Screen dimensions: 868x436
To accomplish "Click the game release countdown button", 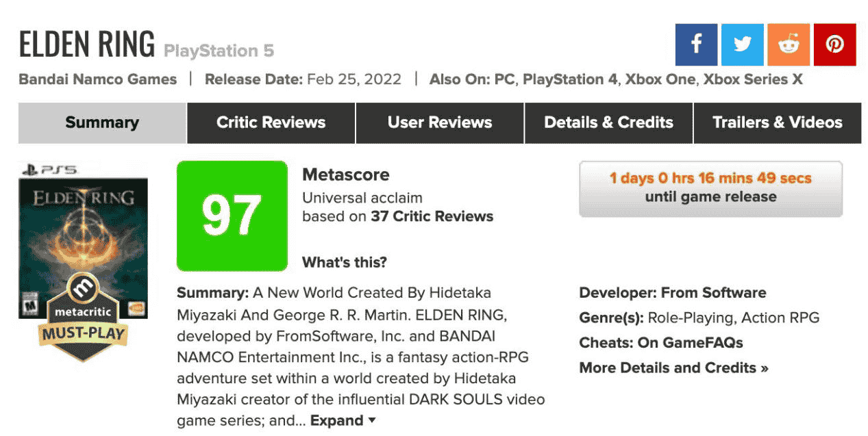I will (x=710, y=188).
